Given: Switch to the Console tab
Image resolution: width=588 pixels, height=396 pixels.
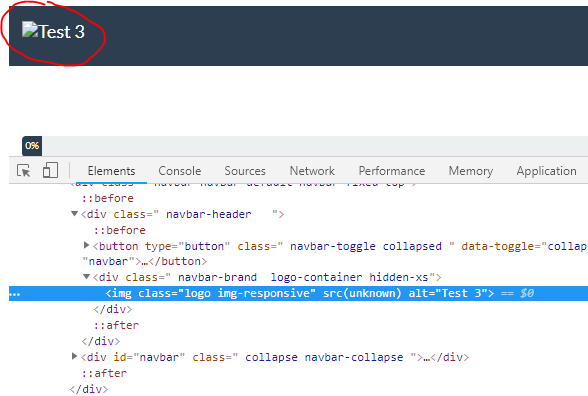Looking at the screenshot, I should [x=180, y=171].
